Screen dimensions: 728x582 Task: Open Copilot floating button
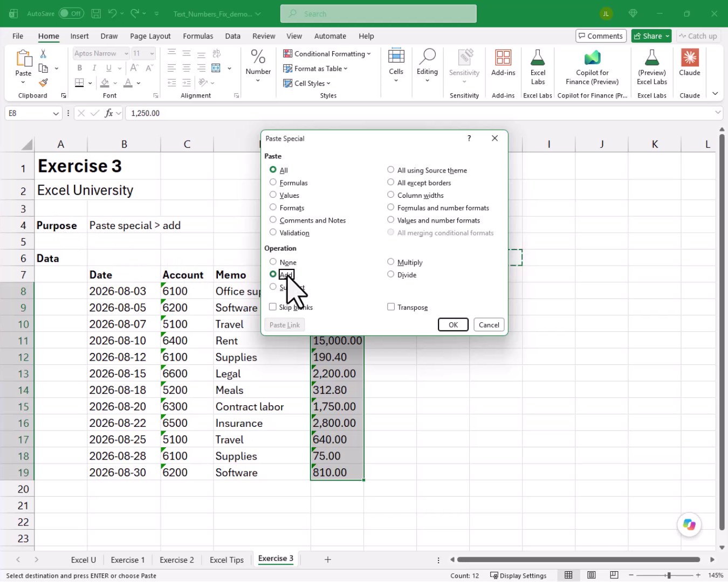[689, 524]
